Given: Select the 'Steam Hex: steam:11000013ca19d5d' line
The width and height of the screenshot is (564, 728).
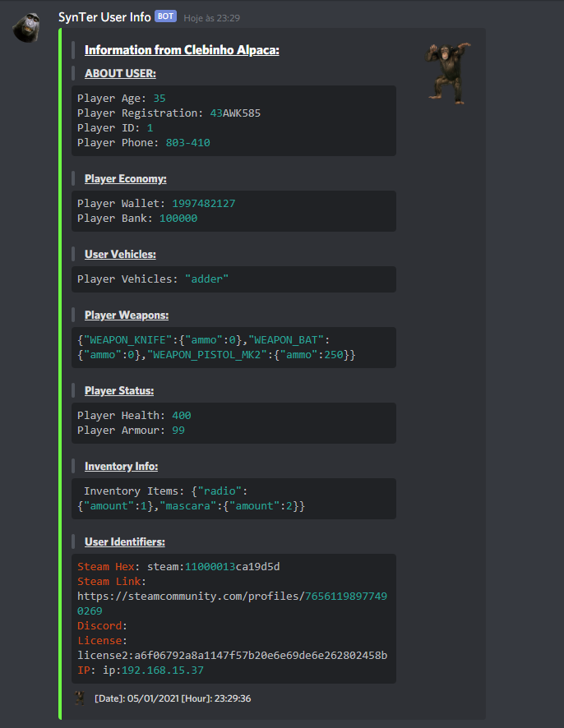Looking at the screenshot, I should coord(178,567).
